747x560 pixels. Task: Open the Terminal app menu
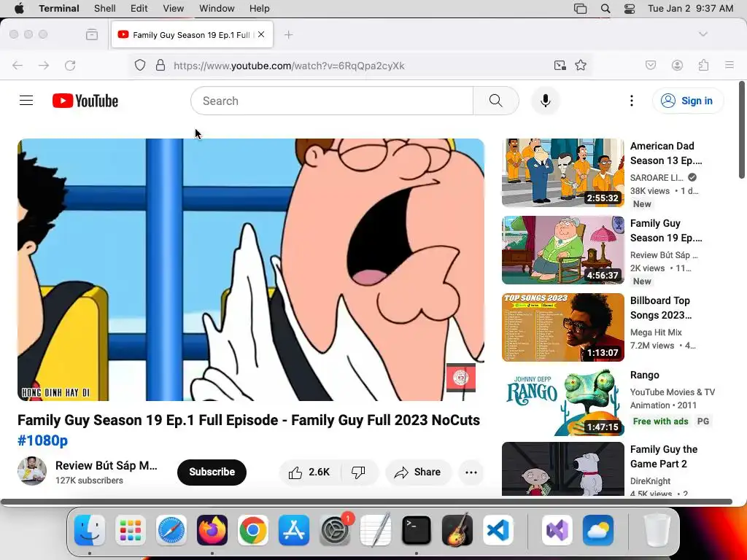59,9
